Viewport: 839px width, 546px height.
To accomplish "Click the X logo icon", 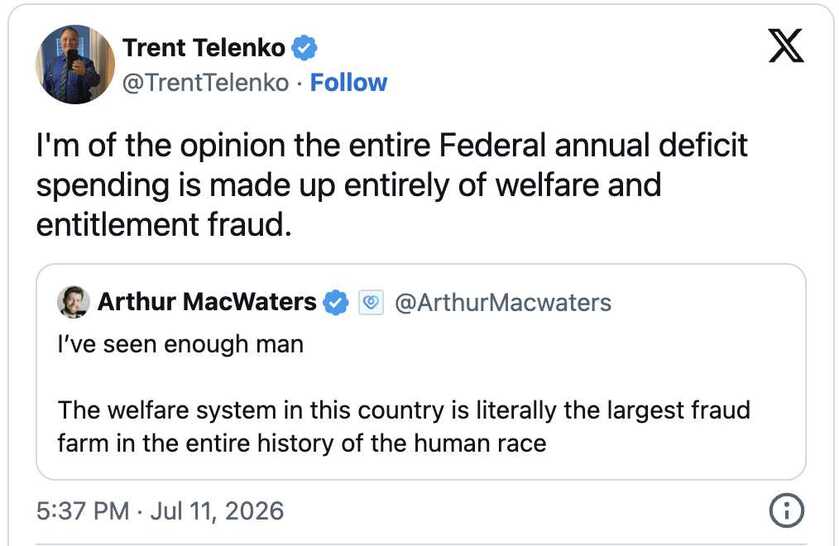I will click(x=785, y=46).
